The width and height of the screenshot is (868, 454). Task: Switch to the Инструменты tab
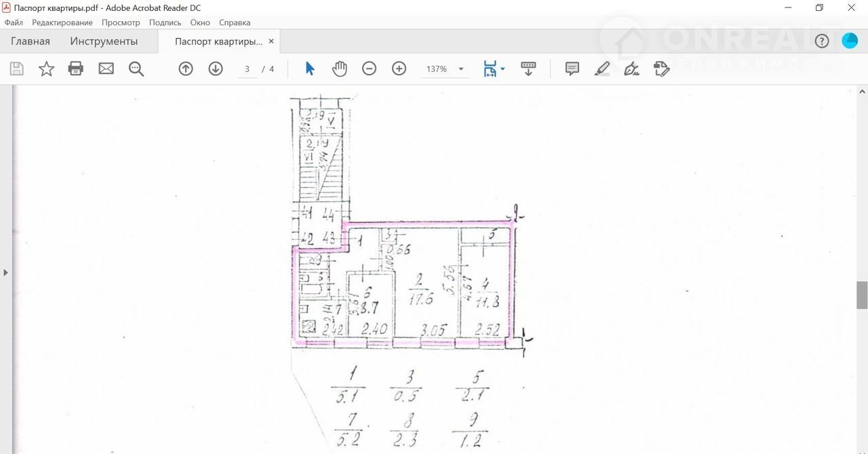click(x=104, y=41)
